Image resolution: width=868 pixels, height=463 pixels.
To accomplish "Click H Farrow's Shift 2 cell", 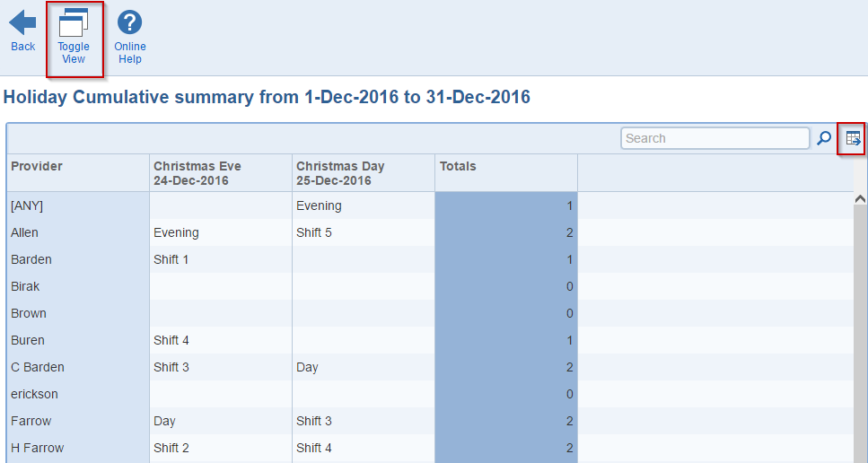I will (221, 448).
